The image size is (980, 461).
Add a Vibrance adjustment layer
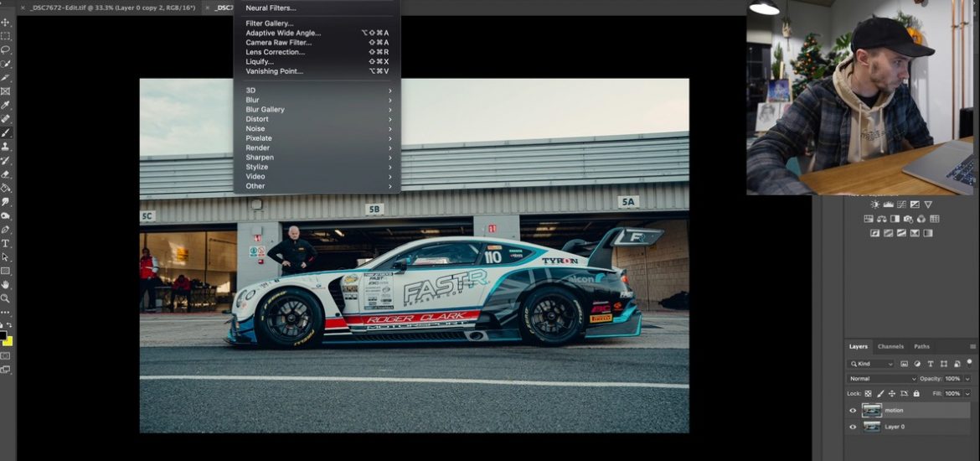(x=928, y=205)
